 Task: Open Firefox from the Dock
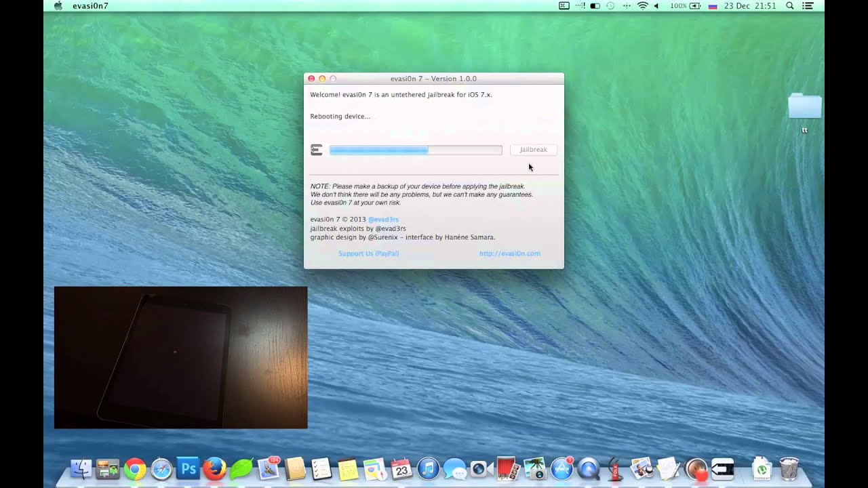[214, 469]
